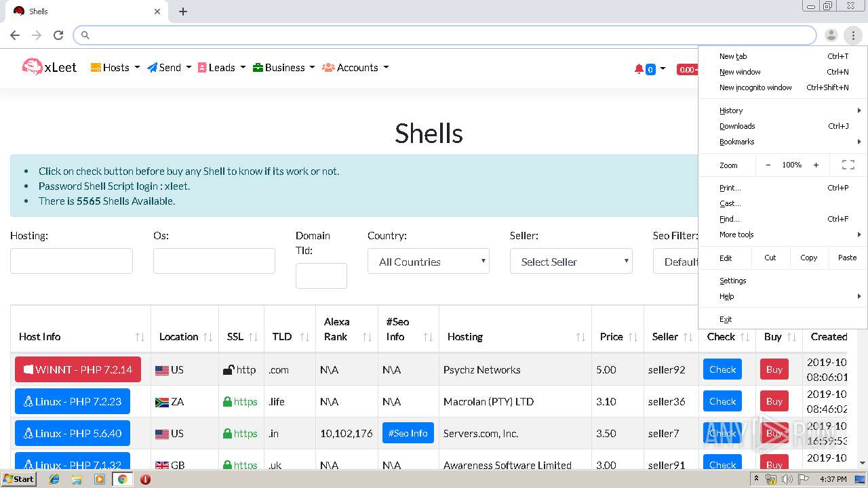Click Linux - PHP 5.6.40 button

[x=73, y=433]
